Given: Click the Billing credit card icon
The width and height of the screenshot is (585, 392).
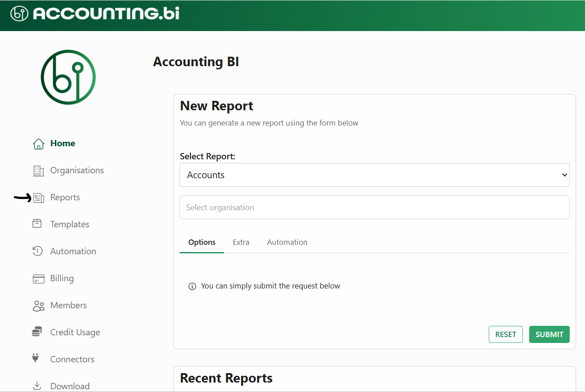Looking at the screenshot, I should (x=39, y=279).
